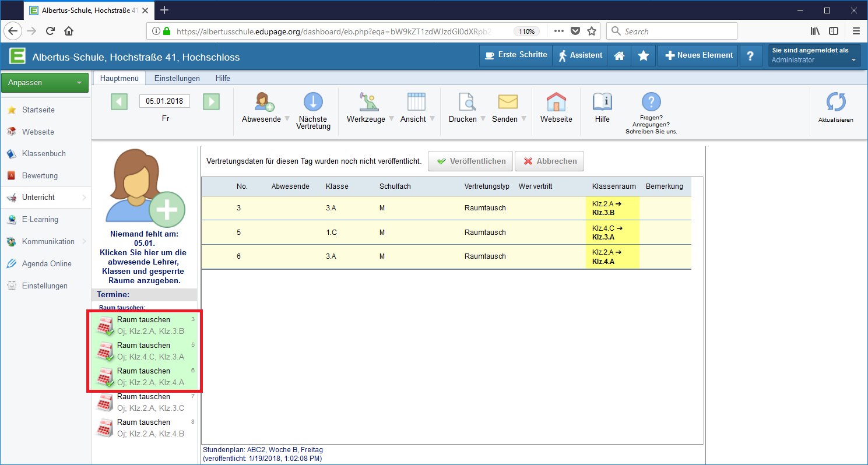This screenshot has height=465, width=868.
Task: Click the large absent person add icon
Action: point(144,187)
